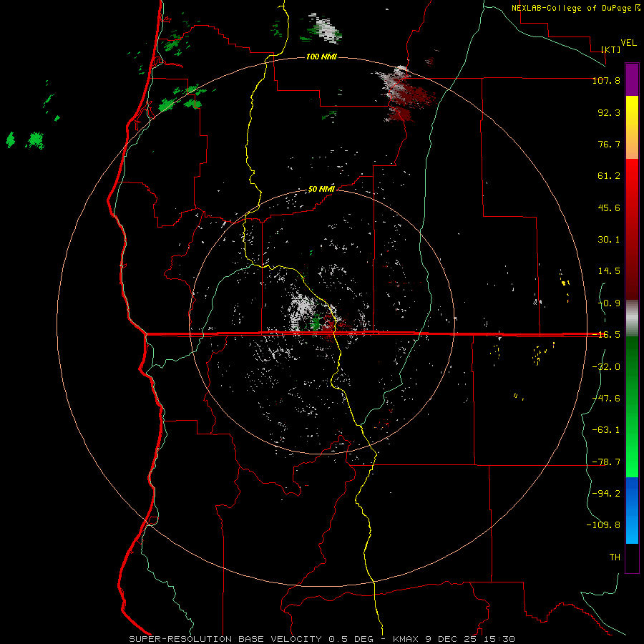Click the 15:30 timestamp
This screenshot has height=644, width=644.
coord(498,639)
